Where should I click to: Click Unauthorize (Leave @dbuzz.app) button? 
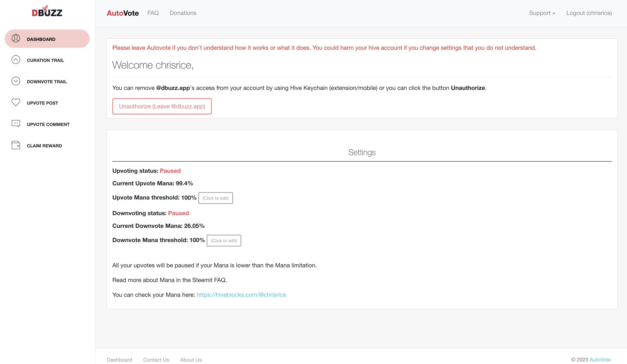(162, 106)
